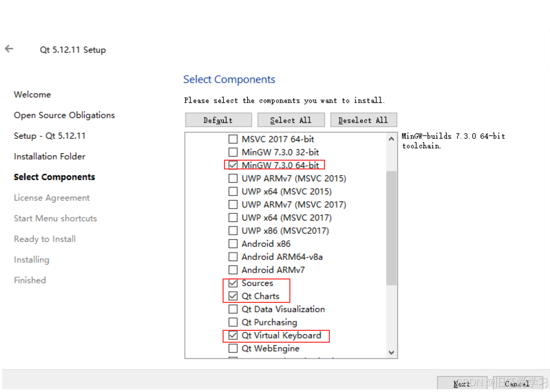The image size is (550, 392).
Task: Uncheck the Qt Virtual Keyboard checkbox
Action: [233, 335]
